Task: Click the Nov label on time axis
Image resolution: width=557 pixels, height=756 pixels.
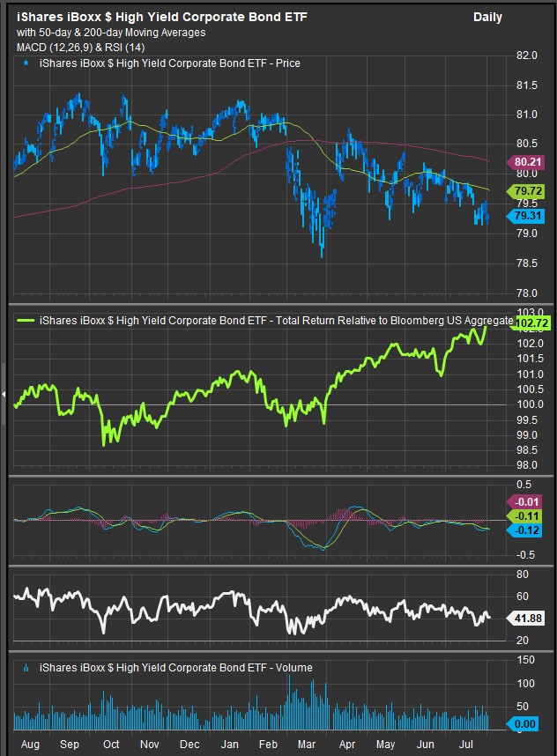Action: click(x=150, y=745)
